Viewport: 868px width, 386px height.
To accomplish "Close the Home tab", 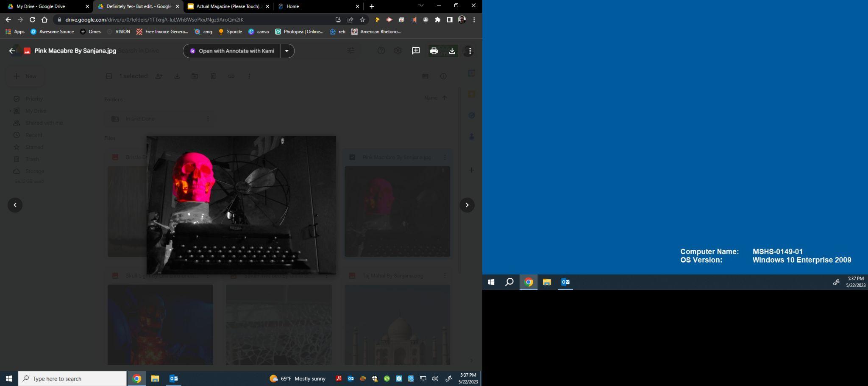I will click(357, 6).
